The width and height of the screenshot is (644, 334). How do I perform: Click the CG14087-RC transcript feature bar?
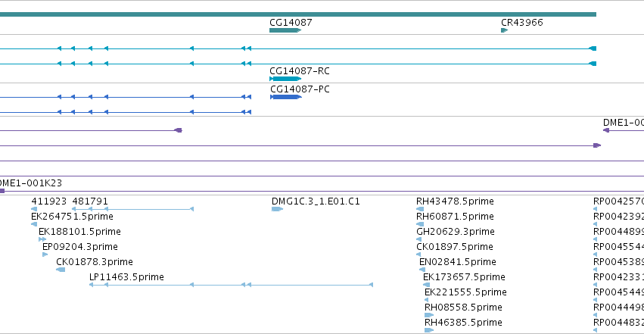285,79
